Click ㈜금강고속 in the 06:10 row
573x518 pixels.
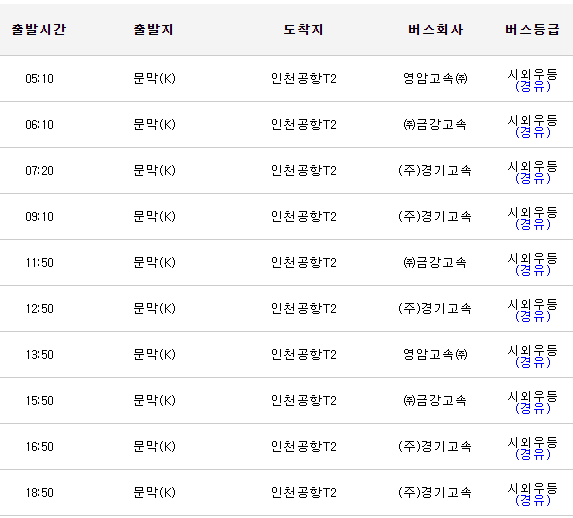[x=435, y=125]
